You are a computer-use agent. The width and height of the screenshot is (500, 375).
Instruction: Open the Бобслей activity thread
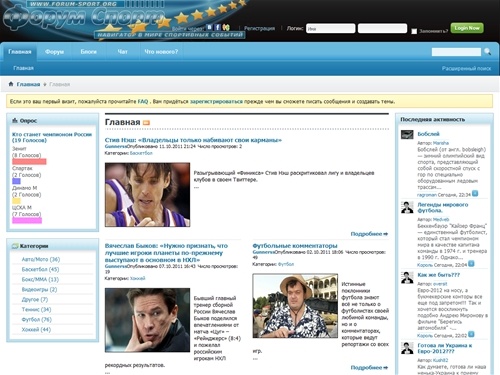click(x=428, y=134)
